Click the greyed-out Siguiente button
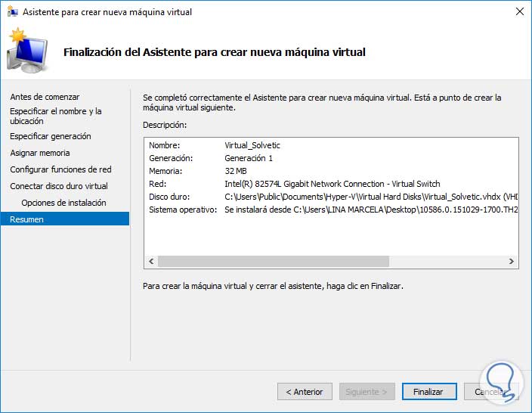The height and width of the screenshot is (413, 532). pyautogui.click(x=367, y=392)
